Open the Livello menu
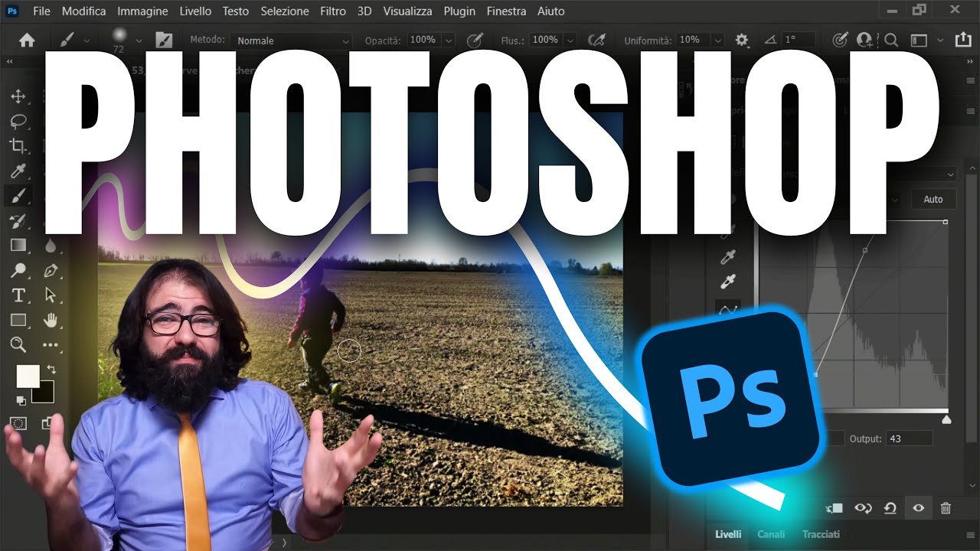The image size is (980, 551). tap(195, 11)
